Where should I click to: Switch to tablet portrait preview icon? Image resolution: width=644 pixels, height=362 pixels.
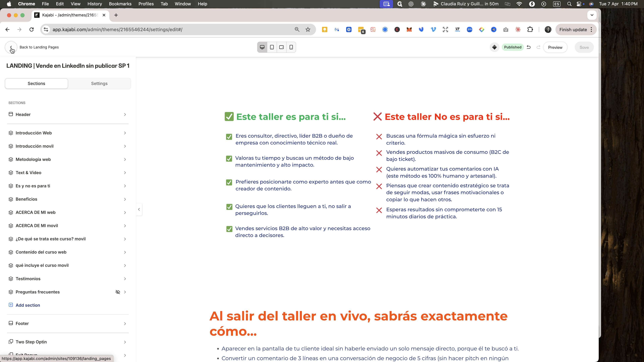coord(272,47)
